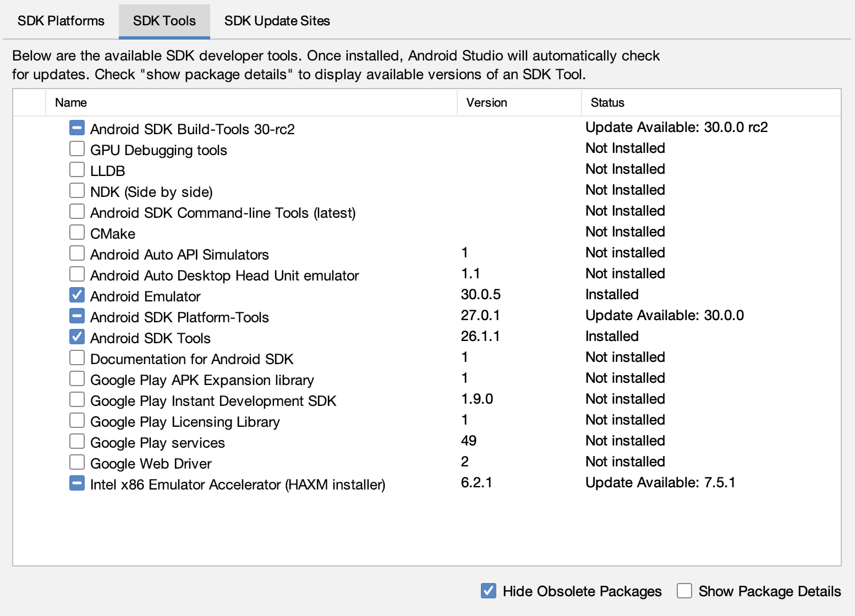855x616 pixels.
Task: Check Google Play Instant Development SDK
Action: 77,400
